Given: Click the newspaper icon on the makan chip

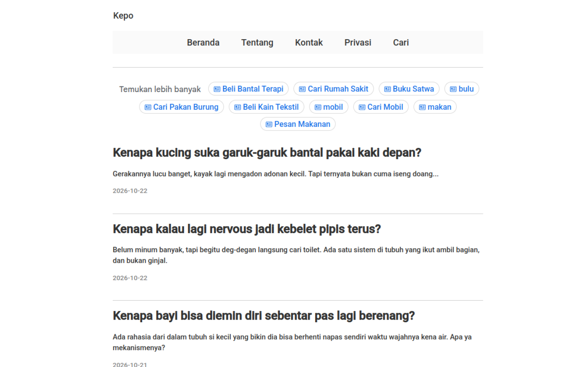Looking at the screenshot, I should tap(422, 107).
